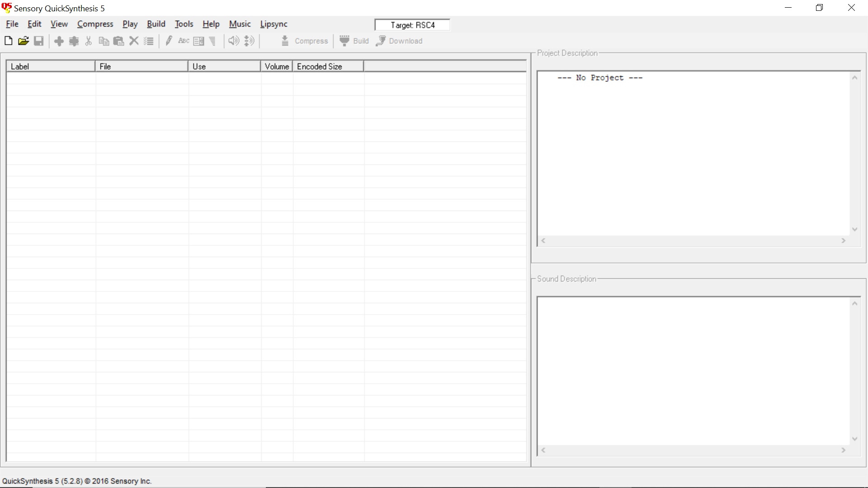This screenshot has height=488, width=868.
Task: Sort by the Encoded Size column header
Action: point(328,66)
